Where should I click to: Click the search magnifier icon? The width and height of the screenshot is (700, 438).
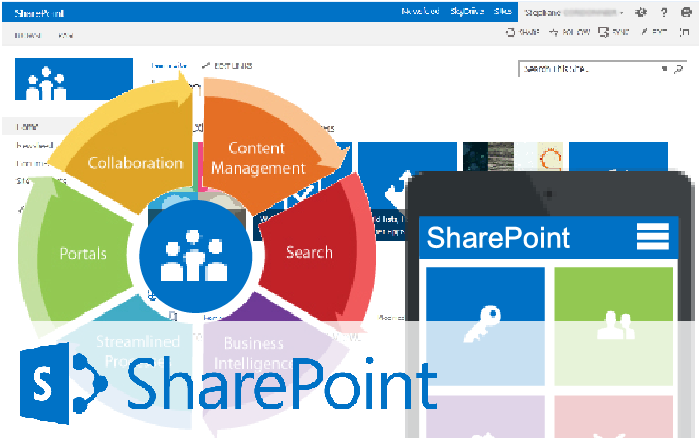click(x=679, y=69)
